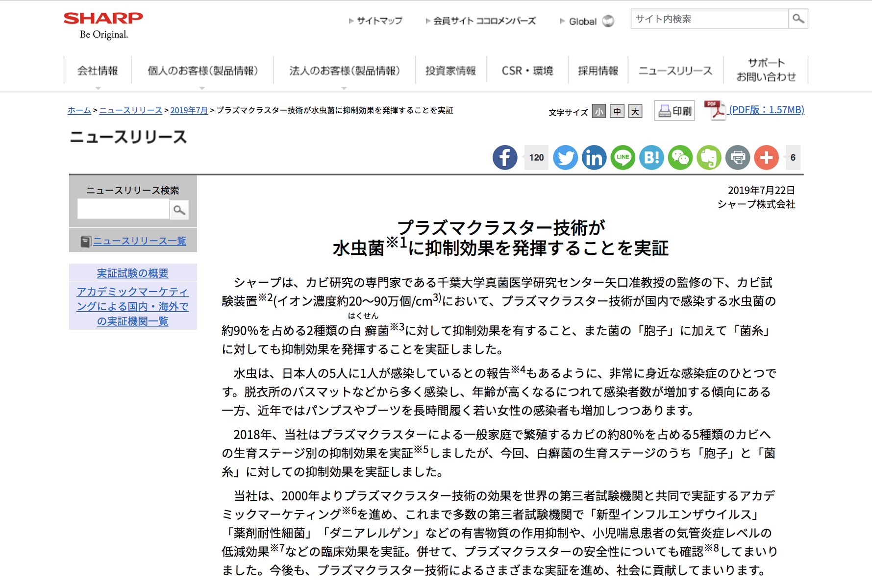Click the article headline プラズマクラスター技術が
Image resolution: width=872 pixels, height=588 pixels.
pyautogui.click(x=501, y=227)
